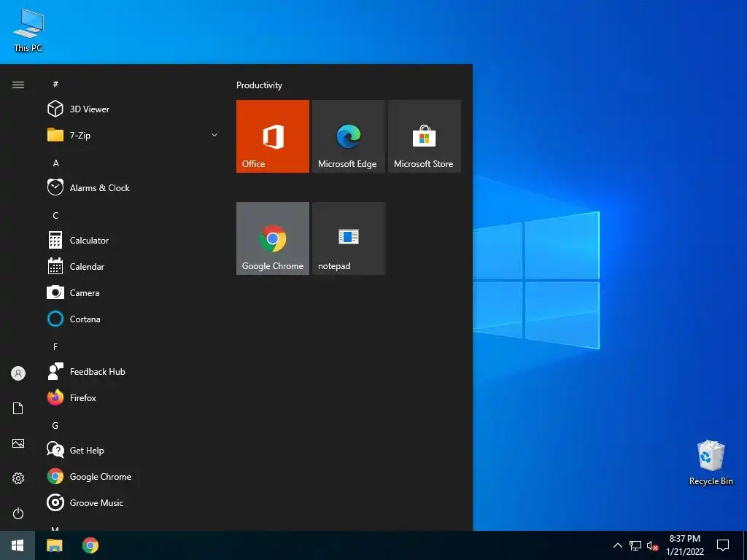Open the Microsoft Edge tile
The image size is (747, 560).
coord(349,136)
